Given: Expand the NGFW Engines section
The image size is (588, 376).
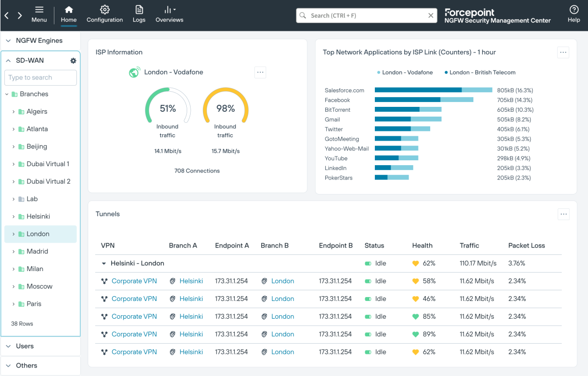Looking at the screenshot, I should 8,41.
